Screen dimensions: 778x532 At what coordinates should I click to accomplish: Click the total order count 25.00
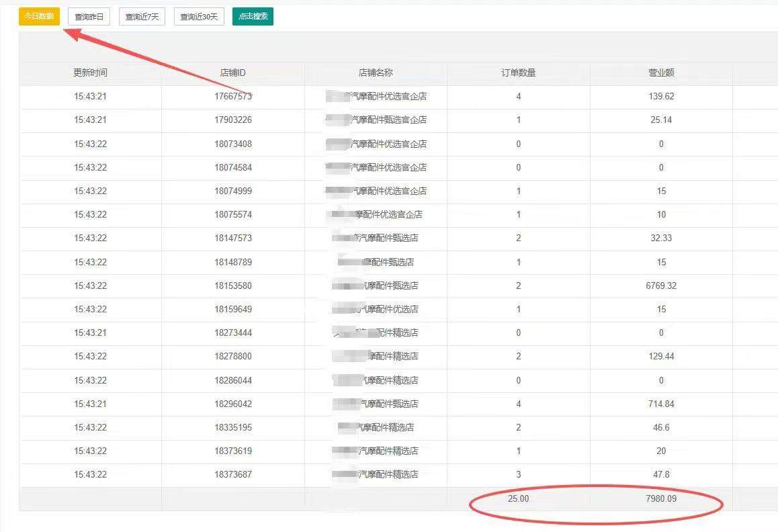pyautogui.click(x=518, y=499)
